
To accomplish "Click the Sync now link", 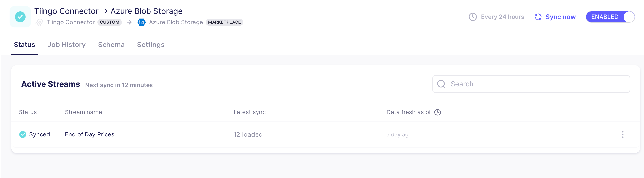I will point(560,17).
